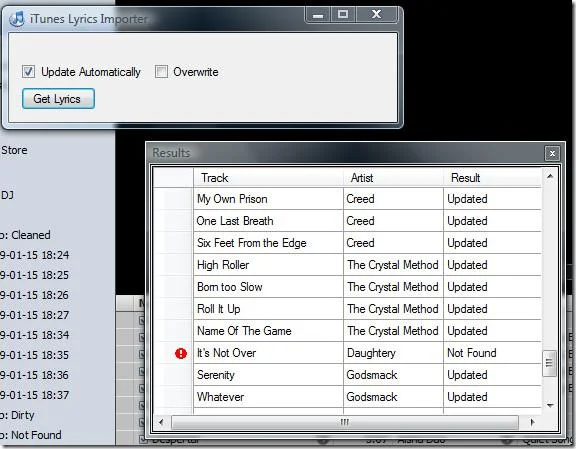Select the Whatever track cell
The height and width of the screenshot is (449, 576).
(268, 398)
